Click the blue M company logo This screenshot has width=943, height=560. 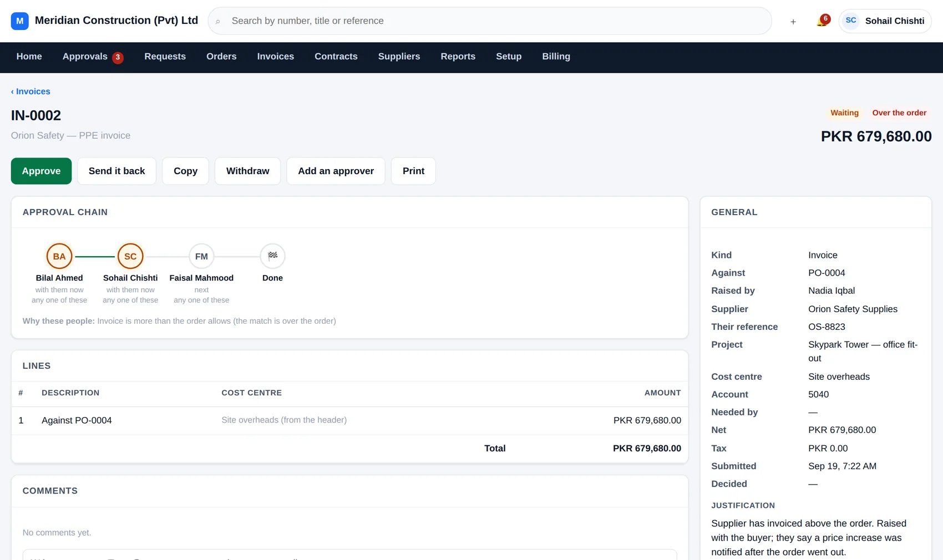point(19,21)
